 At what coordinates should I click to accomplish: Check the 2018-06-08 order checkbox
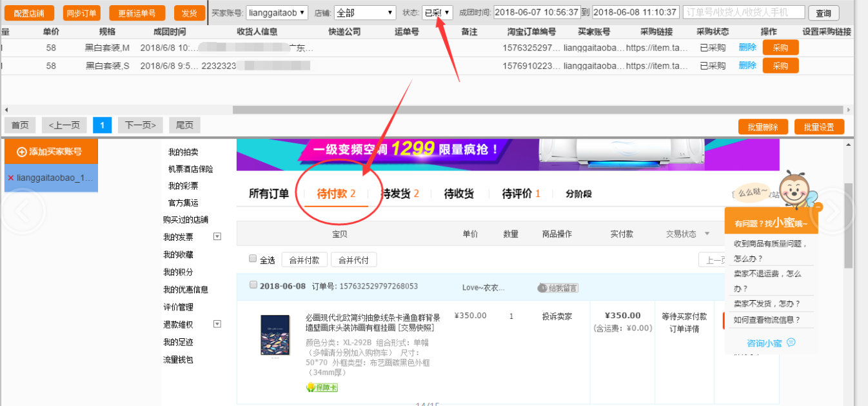coord(253,285)
